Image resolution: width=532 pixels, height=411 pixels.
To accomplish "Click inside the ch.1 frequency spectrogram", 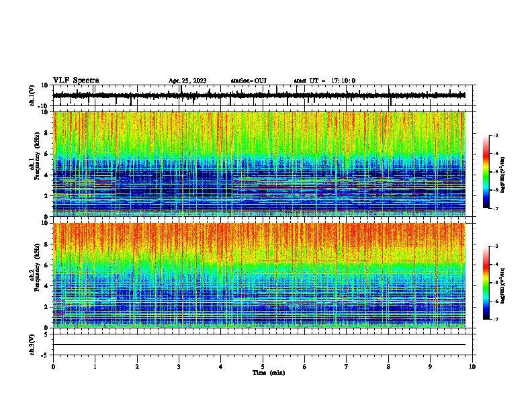I will click(x=259, y=164).
